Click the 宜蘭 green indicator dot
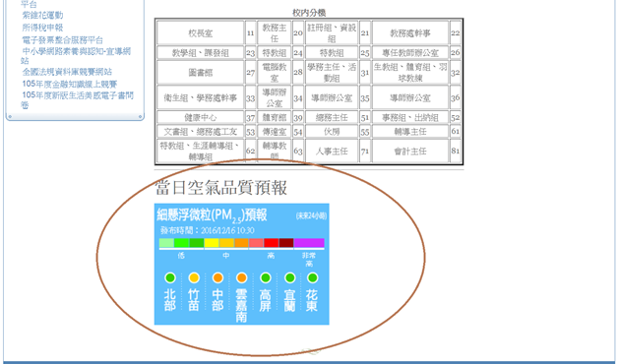 point(289,277)
